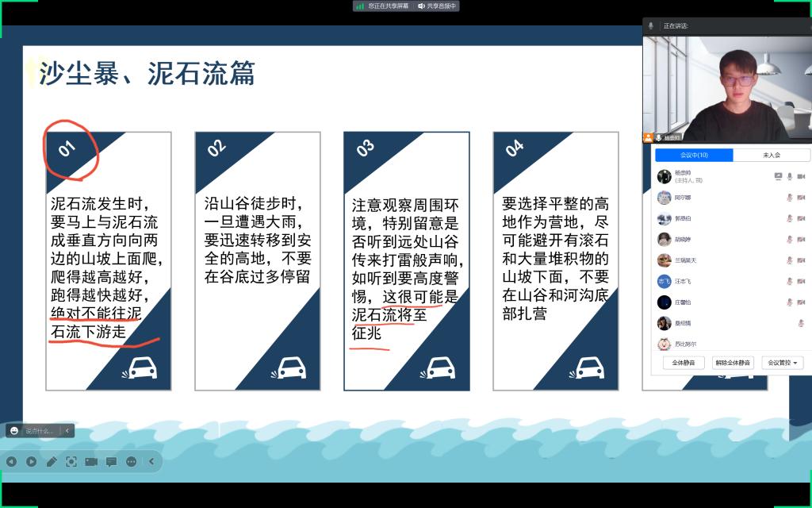
Task: Toggle 汪志飞's muted microphone icon
Action: pos(790,281)
